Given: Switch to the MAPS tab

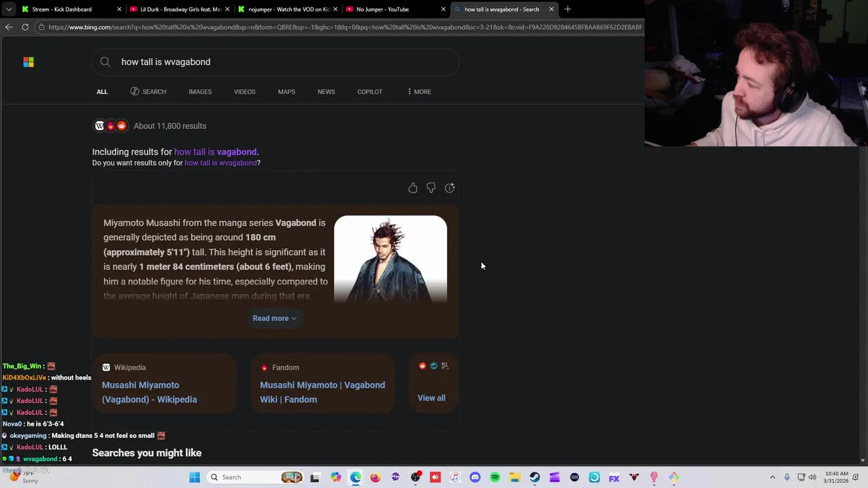Looking at the screenshot, I should pos(286,91).
